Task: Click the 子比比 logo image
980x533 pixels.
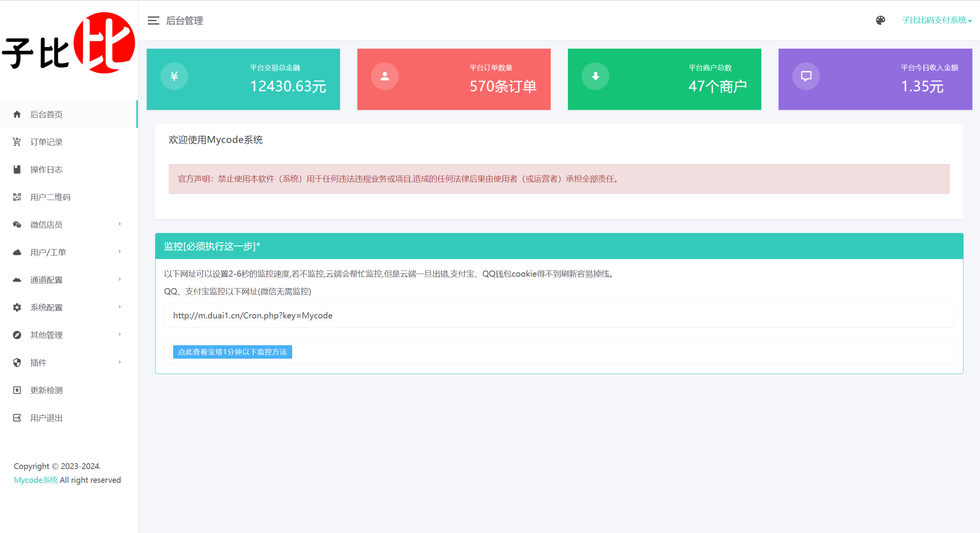Action: coord(69,43)
